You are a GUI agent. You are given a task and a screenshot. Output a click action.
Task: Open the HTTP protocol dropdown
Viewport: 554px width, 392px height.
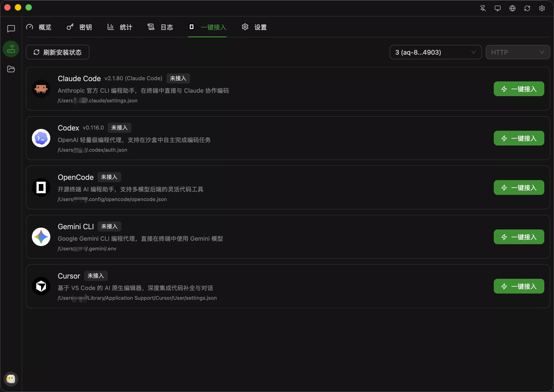tap(518, 52)
